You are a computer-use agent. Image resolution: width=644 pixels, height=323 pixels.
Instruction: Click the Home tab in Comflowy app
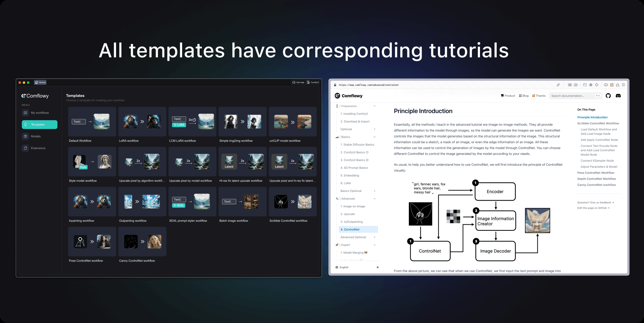click(40, 82)
